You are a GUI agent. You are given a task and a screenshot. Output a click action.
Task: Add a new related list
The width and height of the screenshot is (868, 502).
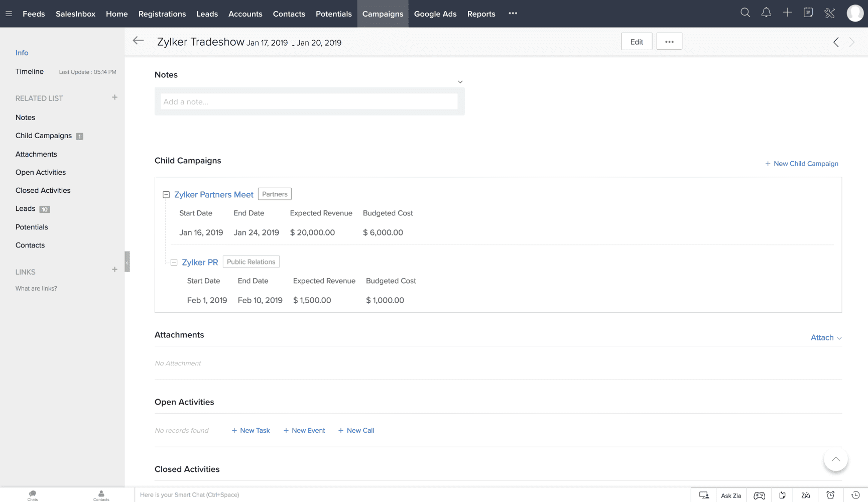tap(114, 97)
